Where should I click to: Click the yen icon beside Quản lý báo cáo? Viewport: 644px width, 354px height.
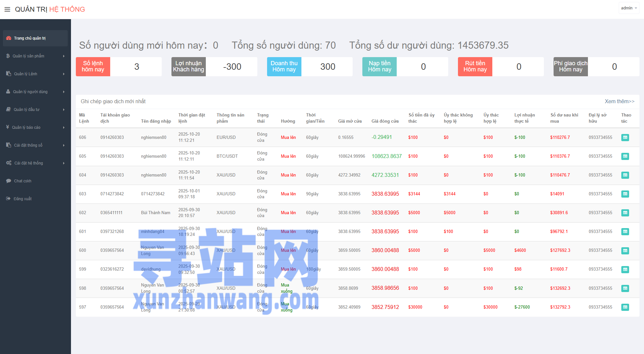[x=7, y=127]
